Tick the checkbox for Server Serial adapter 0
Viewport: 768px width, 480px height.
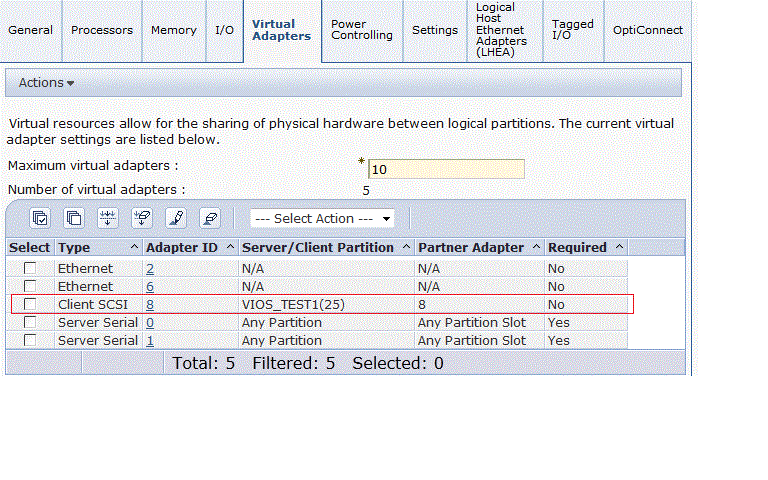[x=31, y=322]
